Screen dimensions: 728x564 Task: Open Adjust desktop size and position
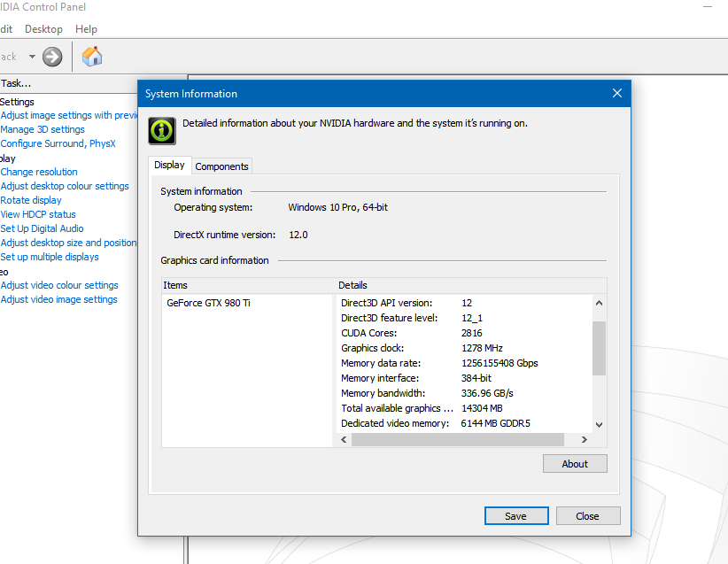pyautogui.click(x=69, y=243)
